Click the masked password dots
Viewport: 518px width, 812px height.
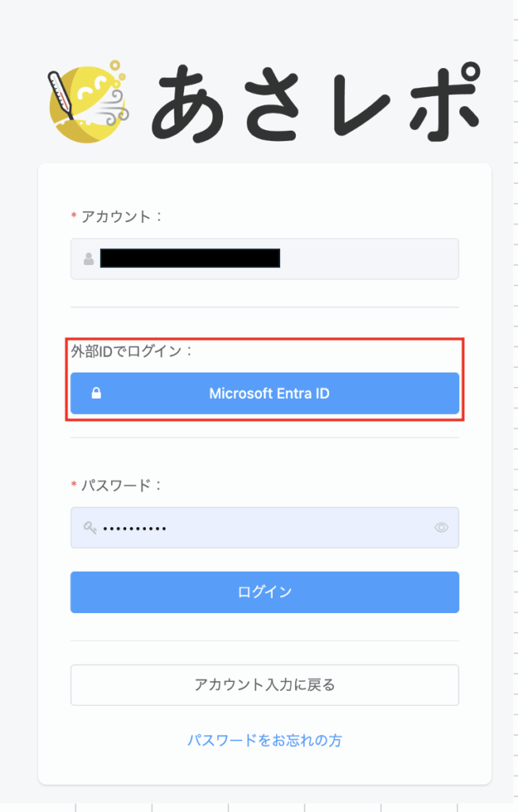(135, 528)
